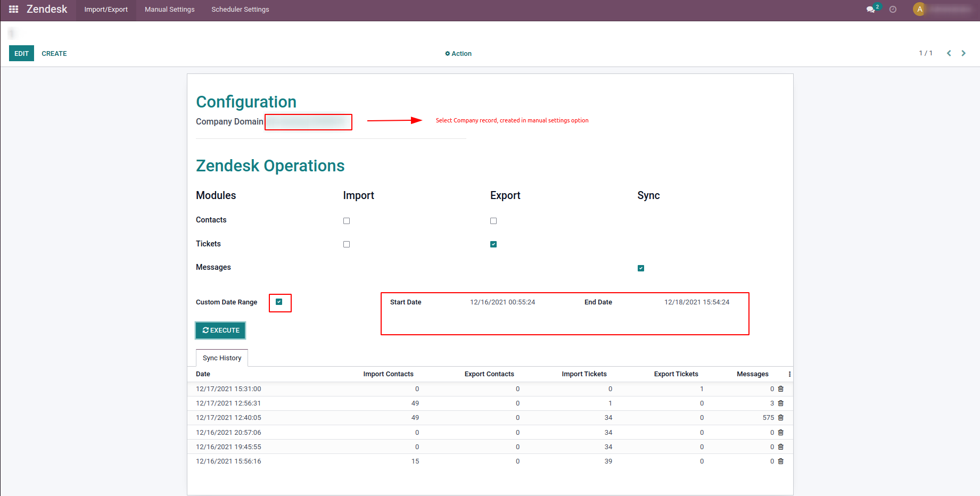980x496 pixels.
Task: Select the row dated 12/17/2021 15:31:00
Action: (x=490, y=389)
